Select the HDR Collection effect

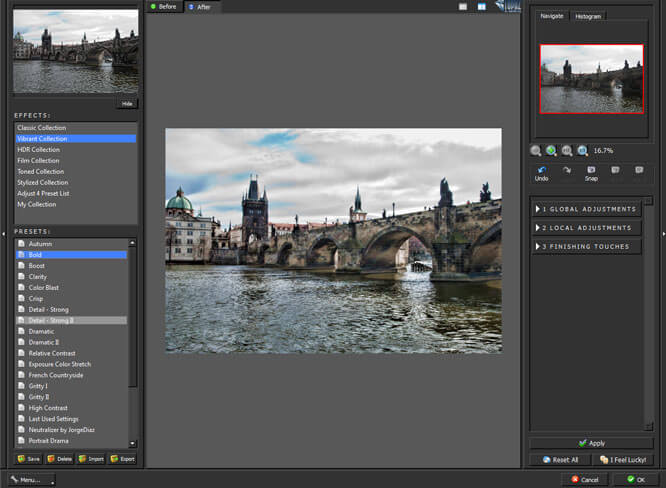pos(39,149)
